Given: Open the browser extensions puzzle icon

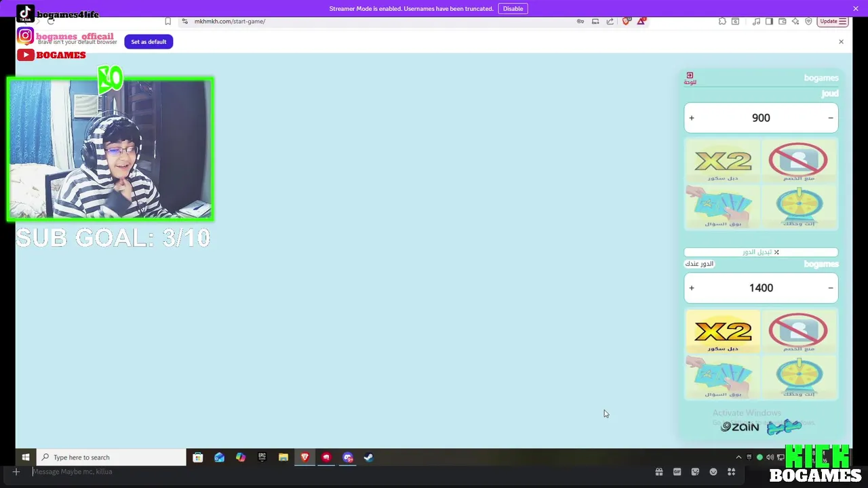Looking at the screenshot, I should point(722,21).
